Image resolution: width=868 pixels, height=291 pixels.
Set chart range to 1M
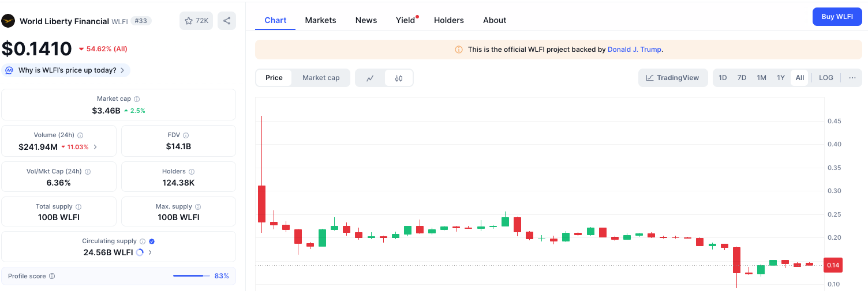(x=761, y=78)
